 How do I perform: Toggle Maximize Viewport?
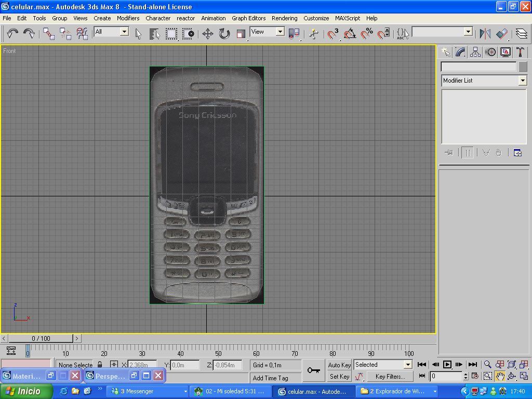[524, 376]
